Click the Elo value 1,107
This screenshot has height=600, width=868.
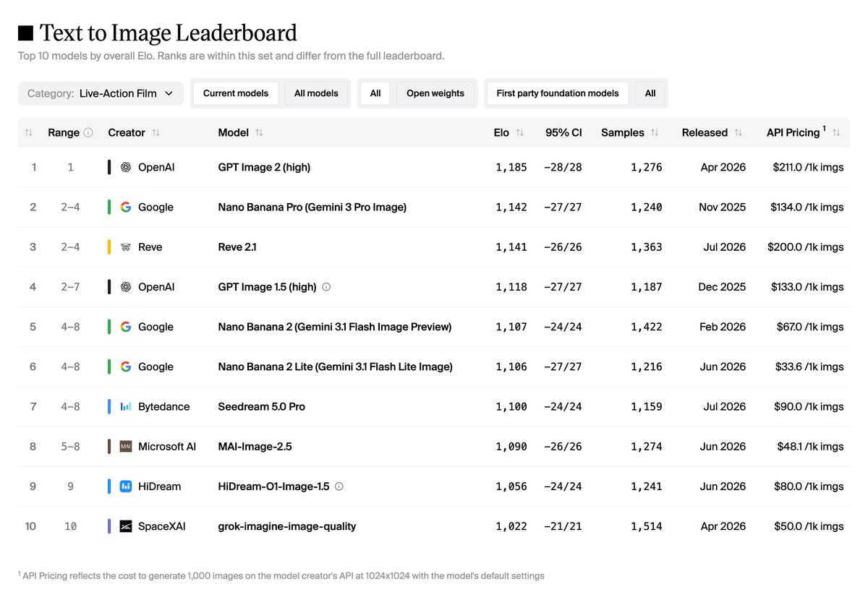[x=511, y=327]
